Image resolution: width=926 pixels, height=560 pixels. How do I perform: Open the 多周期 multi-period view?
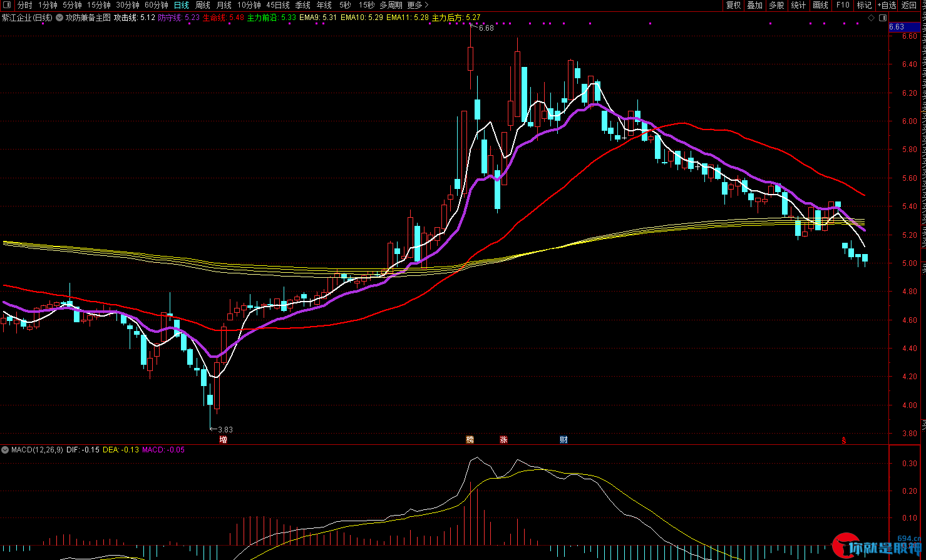coord(391,5)
